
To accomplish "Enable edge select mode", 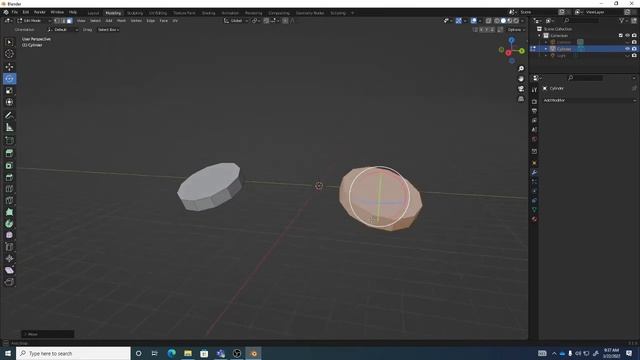I will pos(63,20).
